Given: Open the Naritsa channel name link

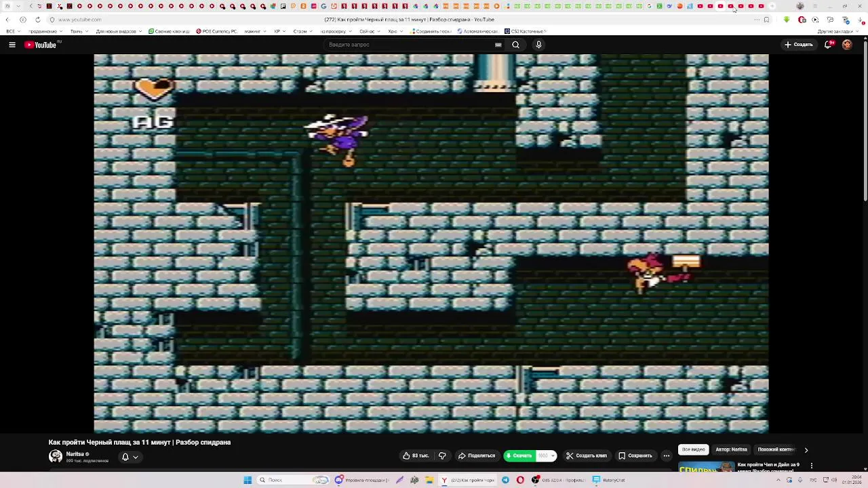Looking at the screenshot, I should (x=75, y=454).
